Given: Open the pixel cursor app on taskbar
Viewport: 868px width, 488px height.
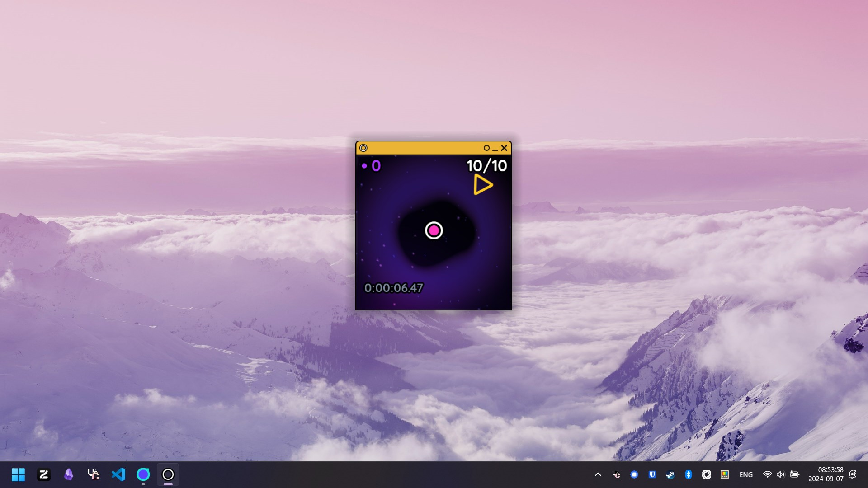Looking at the screenshot, I should [x=94, y=474].
